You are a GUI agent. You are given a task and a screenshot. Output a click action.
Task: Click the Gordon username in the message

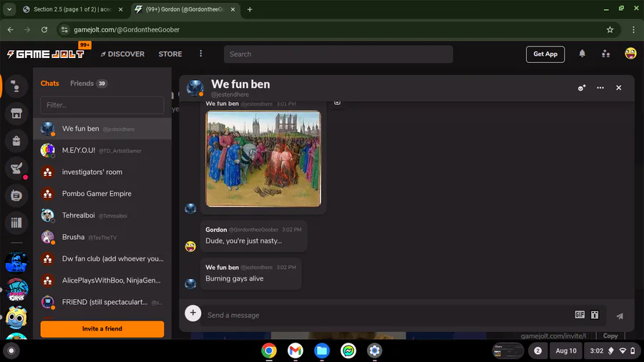[216, 230]
